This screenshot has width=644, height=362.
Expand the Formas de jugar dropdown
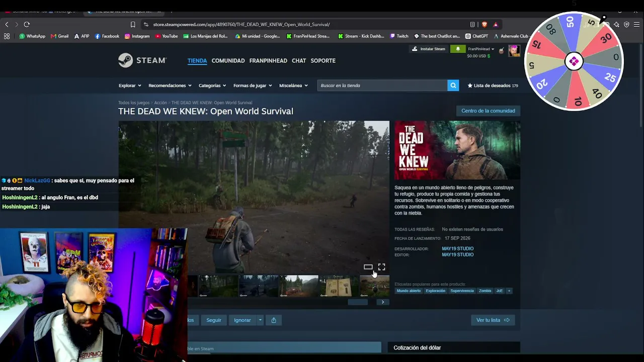pos(253,85)
